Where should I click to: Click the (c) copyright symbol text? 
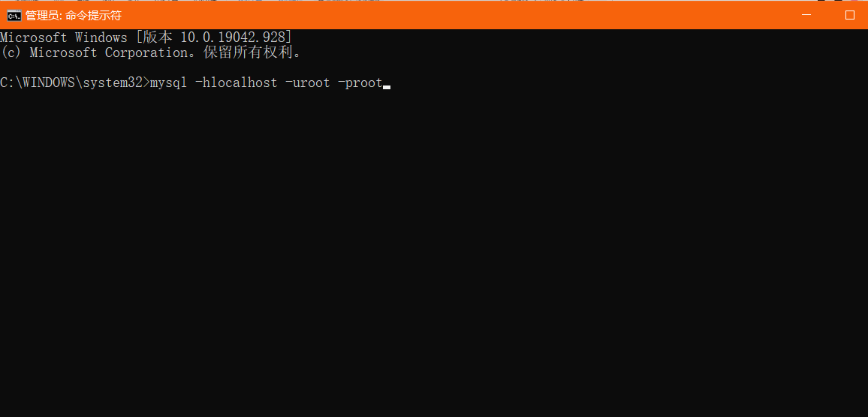coord(11,52)
